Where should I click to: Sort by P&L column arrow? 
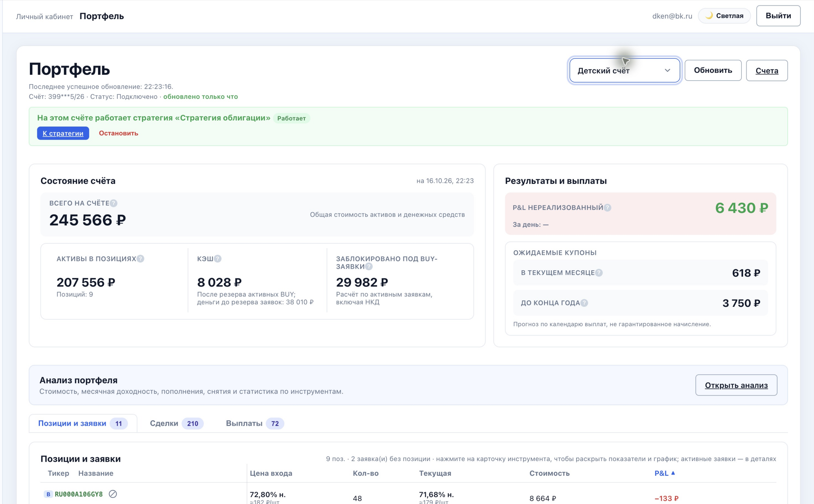(x=673, y=473)
